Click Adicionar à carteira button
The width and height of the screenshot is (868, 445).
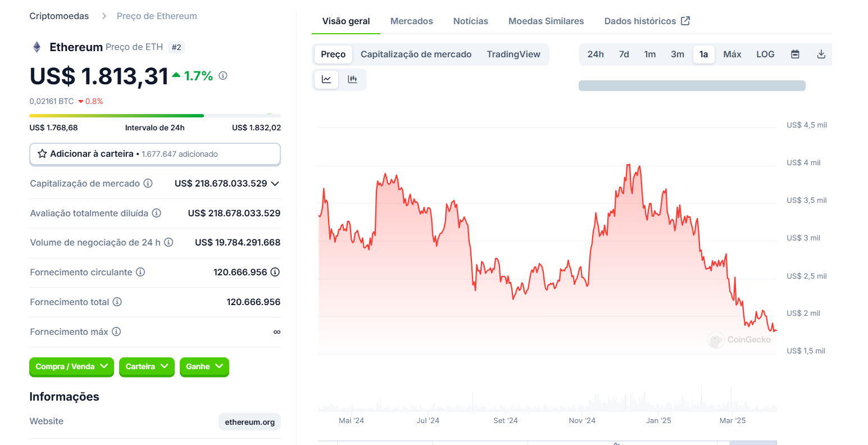pyautogui.click(x=155, y=154)
